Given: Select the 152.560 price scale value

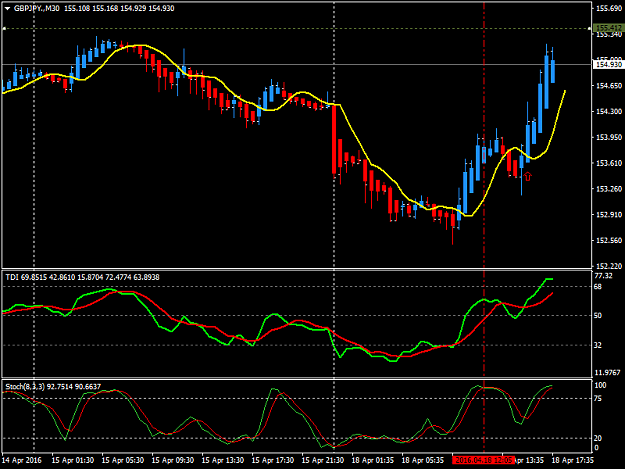Looking at the screenshot, I should pos(609,241).
